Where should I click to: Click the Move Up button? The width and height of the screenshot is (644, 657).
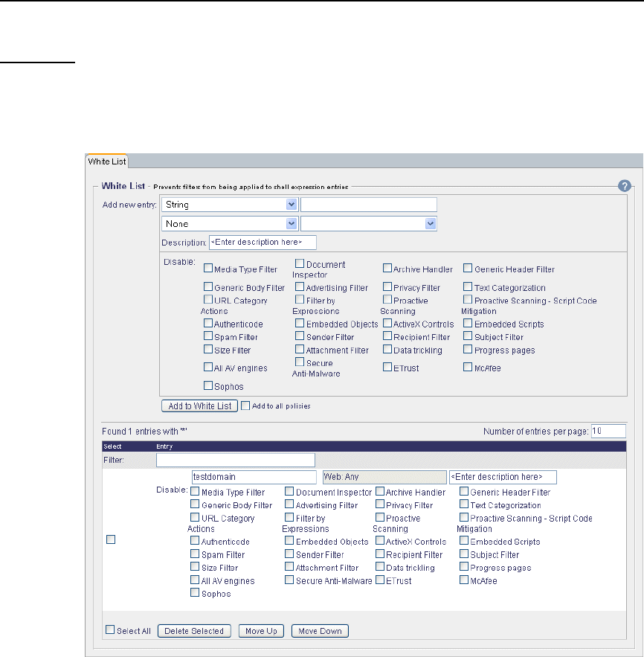(261, 631)
